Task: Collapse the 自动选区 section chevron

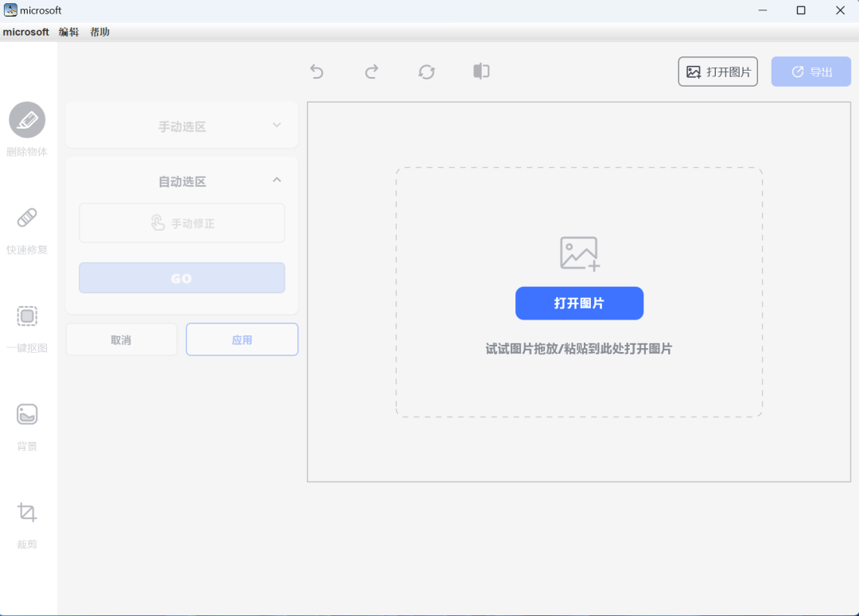Action: click(x=277, y=180)
